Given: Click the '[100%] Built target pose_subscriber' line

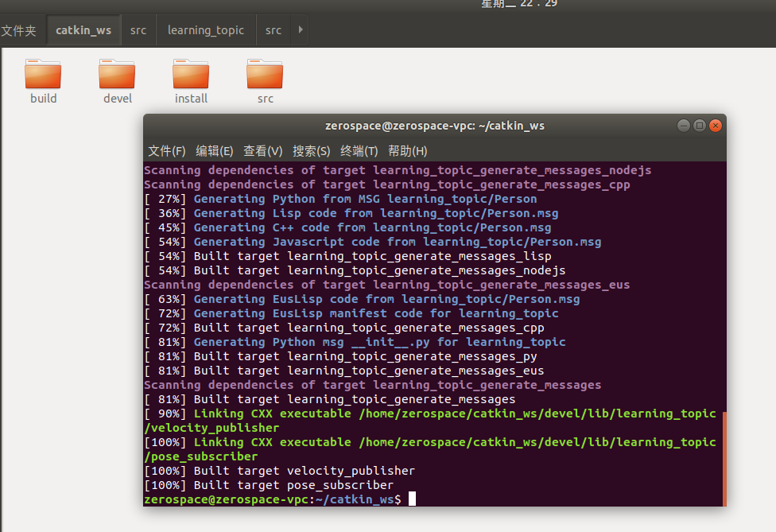Looking at the screenshot, I should pyautogui.click(x=269, y=485).
